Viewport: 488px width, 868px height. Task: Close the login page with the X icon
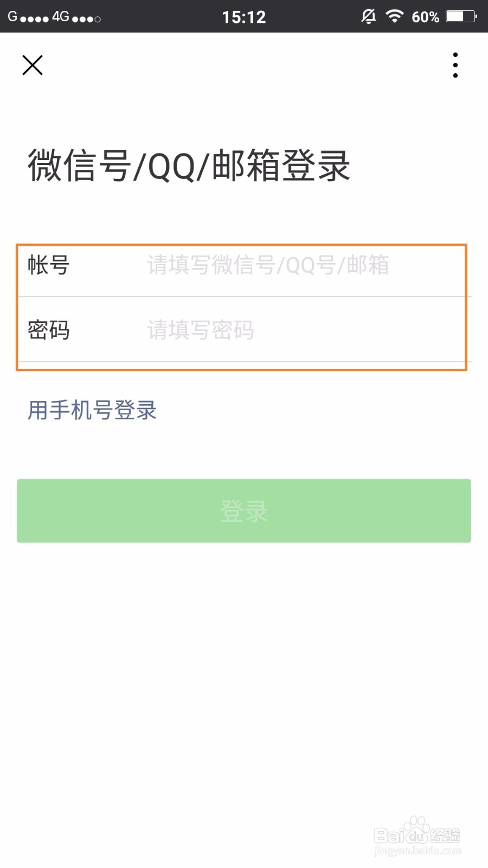click(x=33, y=65)
